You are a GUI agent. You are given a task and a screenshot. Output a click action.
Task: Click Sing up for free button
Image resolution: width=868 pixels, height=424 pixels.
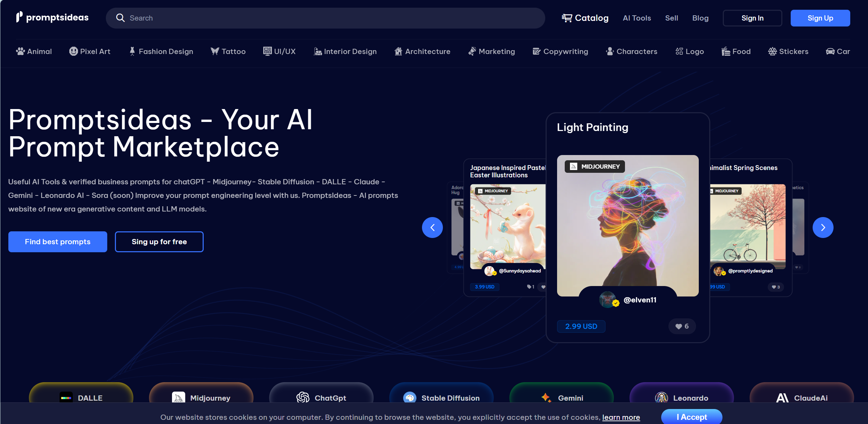pos(159,242)
